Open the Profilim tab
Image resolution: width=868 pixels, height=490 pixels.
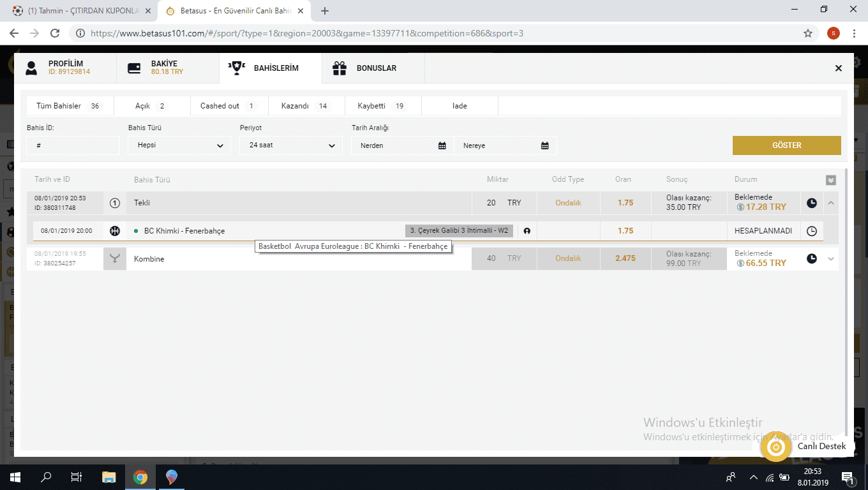pos(66,68)
